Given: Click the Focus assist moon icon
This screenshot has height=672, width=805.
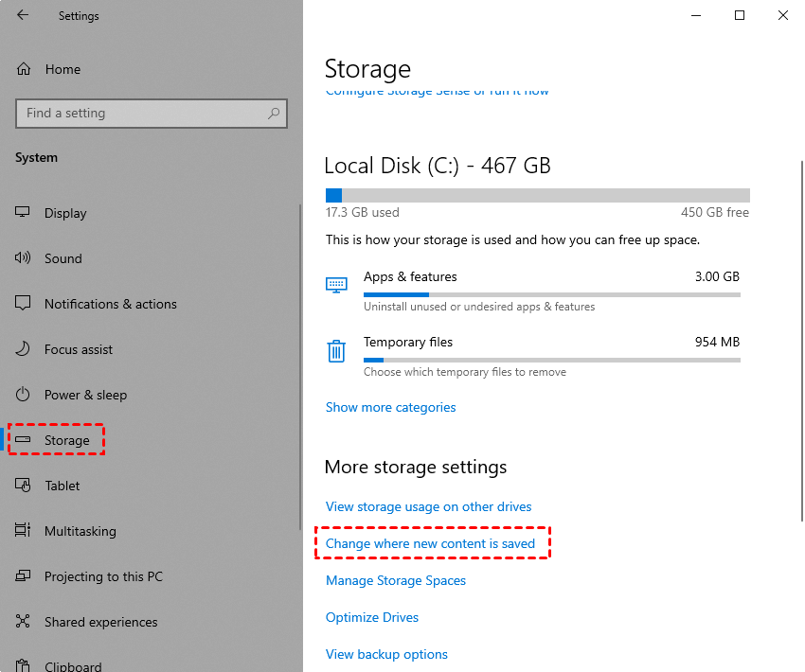Looking at the screenshot, I should pyautogui.click(x=24, y=349).
